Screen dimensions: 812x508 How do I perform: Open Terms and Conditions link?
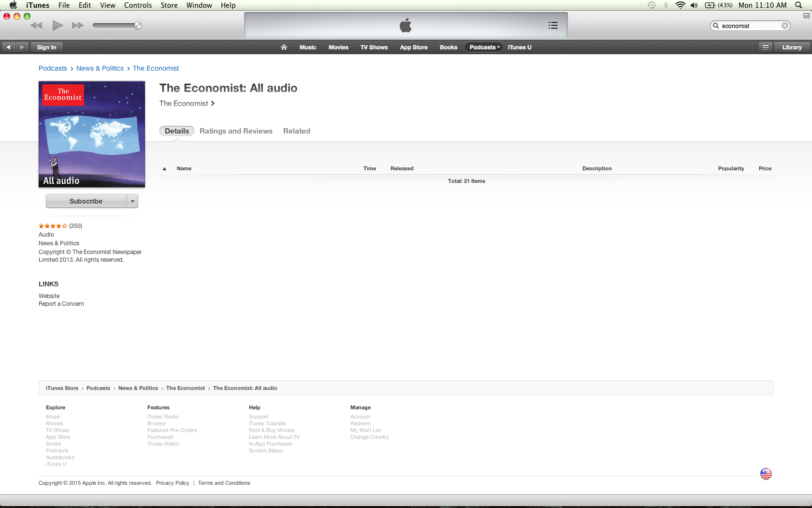224,483
